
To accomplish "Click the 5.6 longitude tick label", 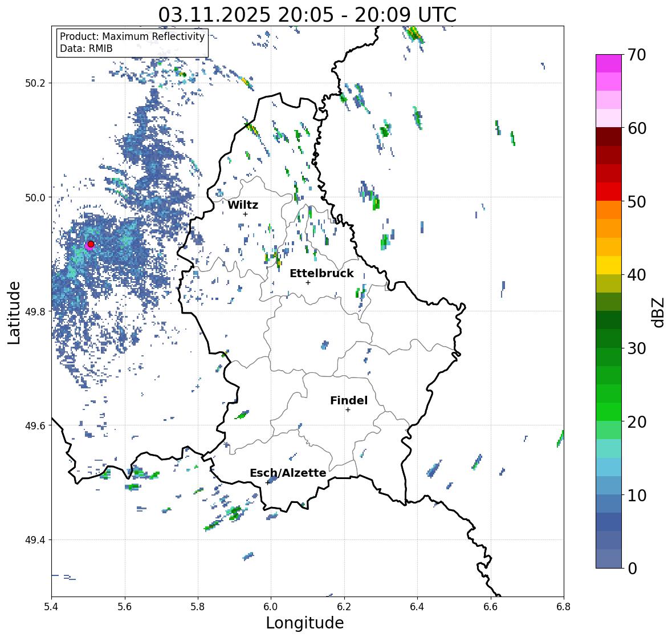I will click(125, 606).
